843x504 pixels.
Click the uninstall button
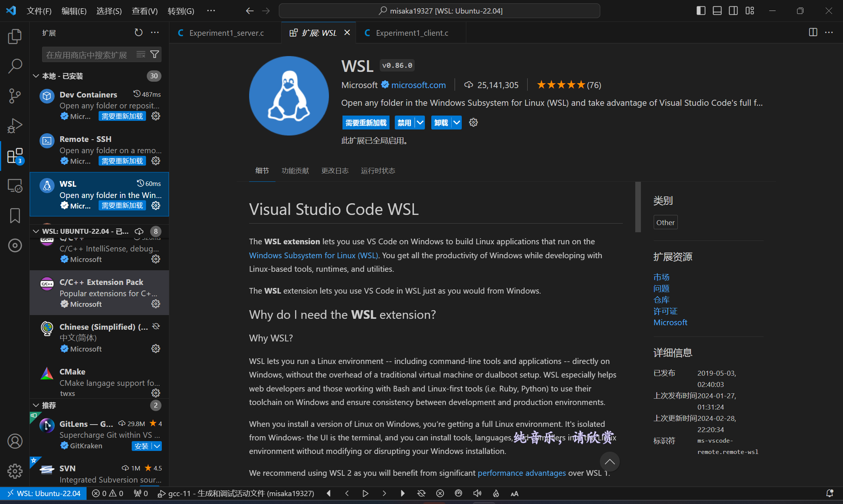[441, 123]
